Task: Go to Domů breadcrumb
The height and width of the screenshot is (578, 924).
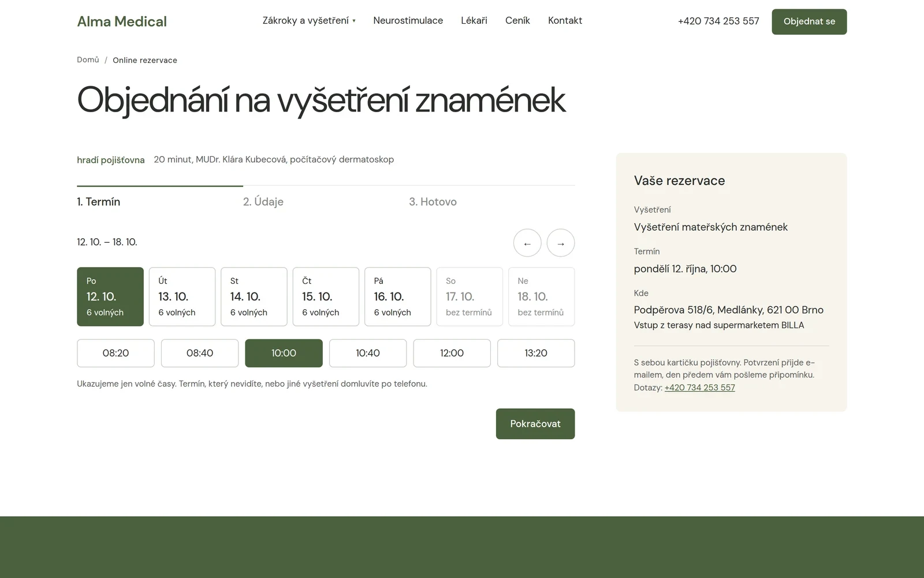Action: click(88, 60)
